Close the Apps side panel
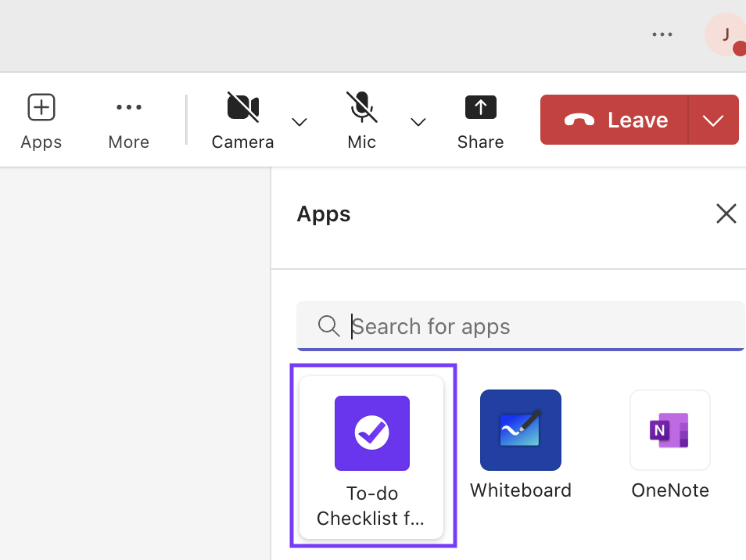Viewport: 746px width, 560px height. click(x=726, y=214)
